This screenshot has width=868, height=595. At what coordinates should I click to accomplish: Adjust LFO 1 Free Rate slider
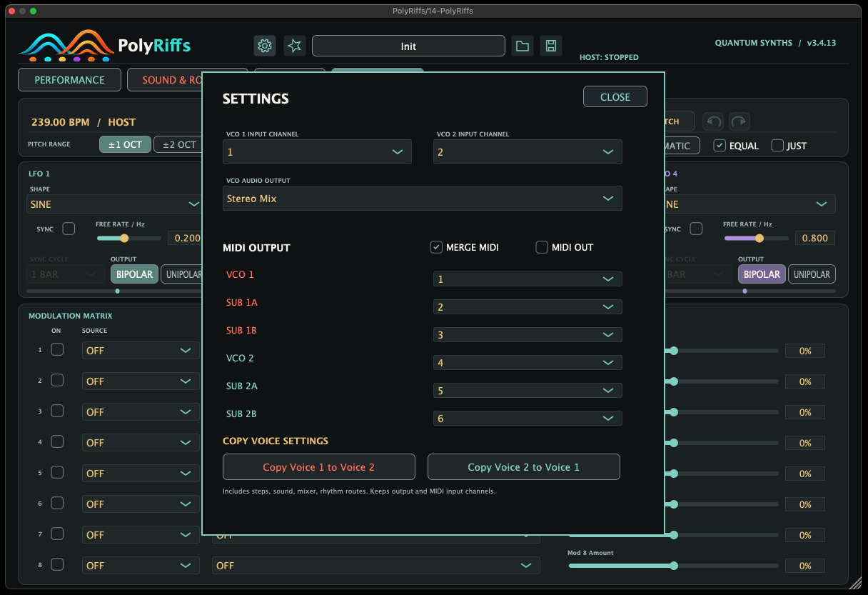pos(128,238)
